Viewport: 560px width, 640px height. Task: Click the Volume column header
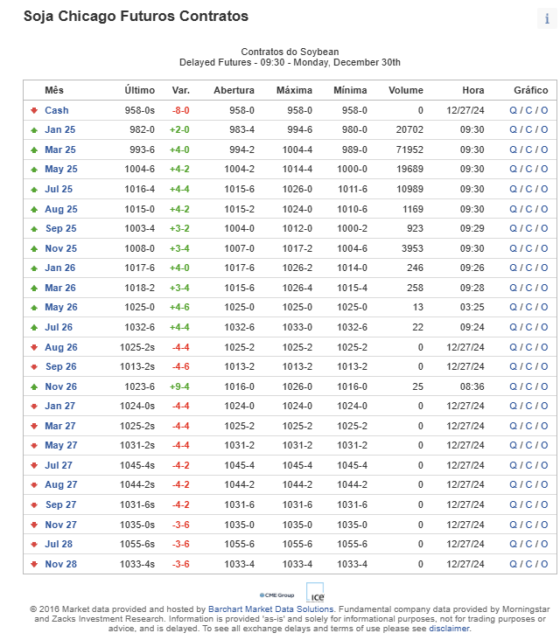(406, 90)
